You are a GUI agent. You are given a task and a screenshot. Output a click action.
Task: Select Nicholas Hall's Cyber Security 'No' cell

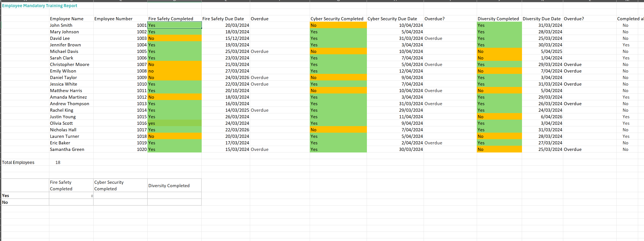pos(338,130)
